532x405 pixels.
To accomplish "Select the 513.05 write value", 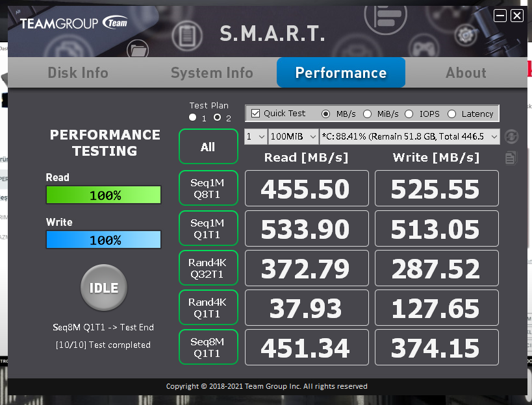I will (x=437, y=228).
